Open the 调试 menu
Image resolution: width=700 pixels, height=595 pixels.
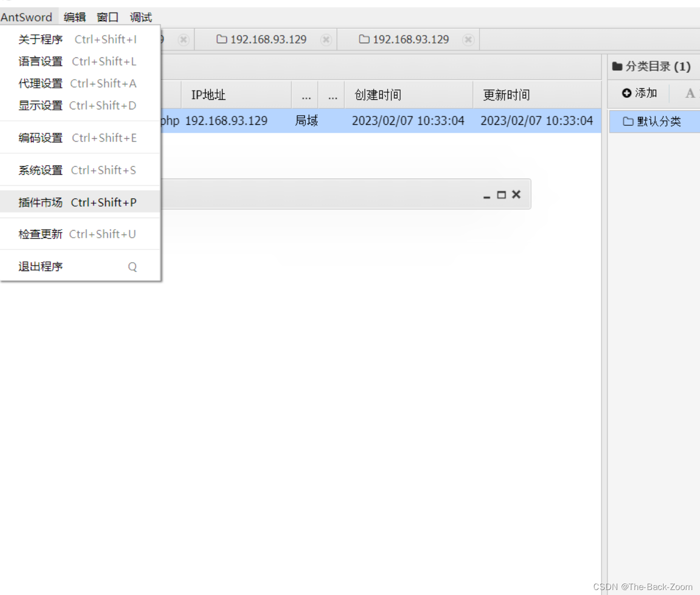click(x=141, y=17)
